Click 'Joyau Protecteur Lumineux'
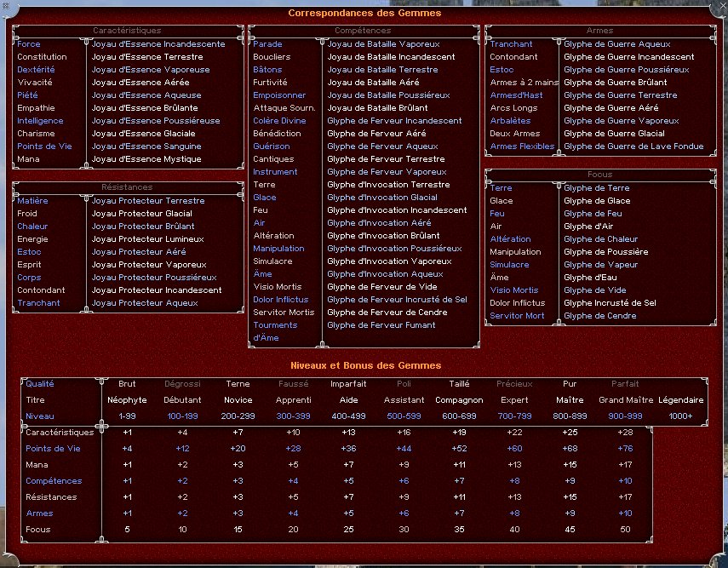Viewport: 728px width, 568px height. point(147,239)
